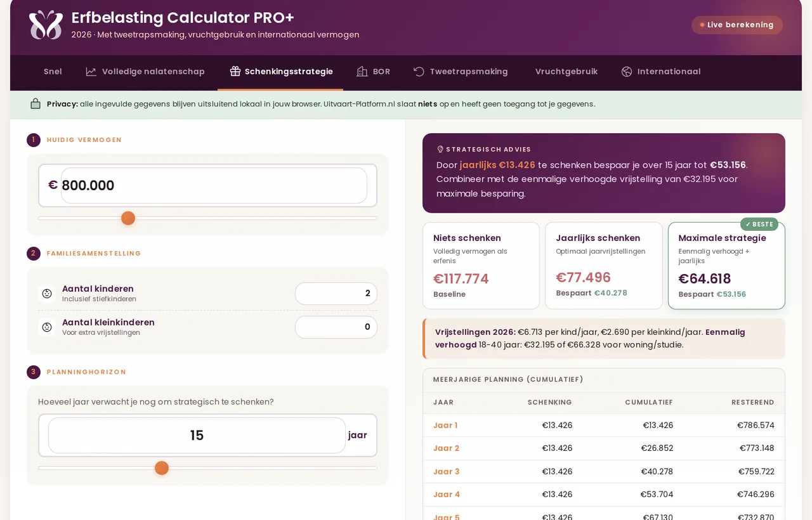Click the building icon beside BOR
Screen dimensions: 812x520
[x=362, y=72]
